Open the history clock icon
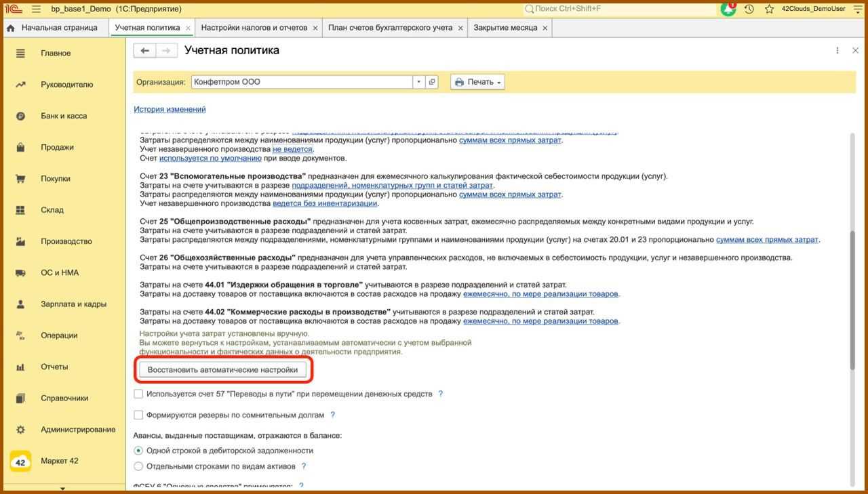The image size is (868, 494). click(749, 9)
